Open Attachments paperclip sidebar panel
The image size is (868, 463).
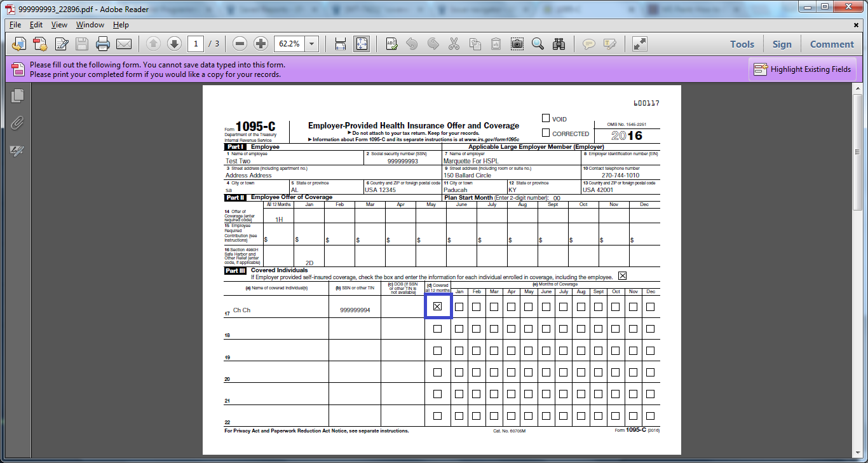coord(17,123)
